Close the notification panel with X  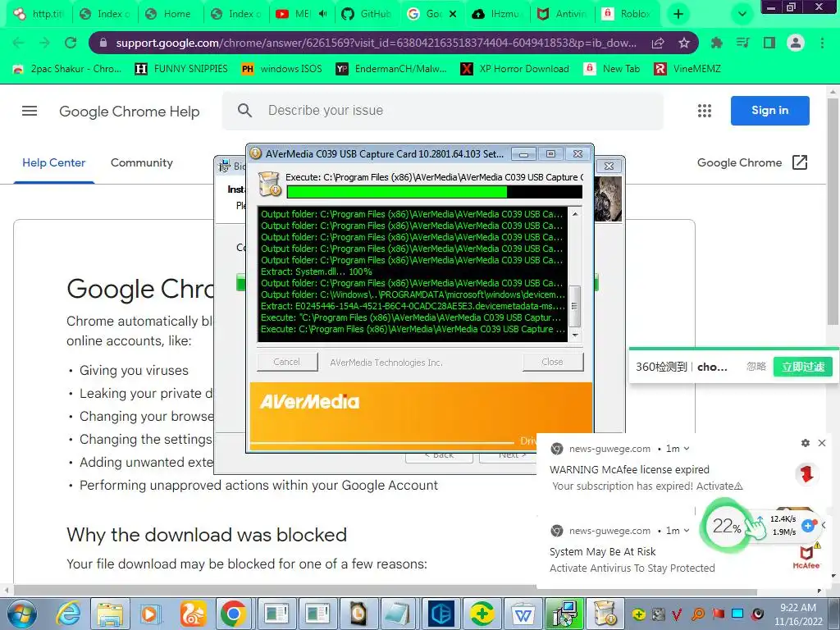coord(822,443)
